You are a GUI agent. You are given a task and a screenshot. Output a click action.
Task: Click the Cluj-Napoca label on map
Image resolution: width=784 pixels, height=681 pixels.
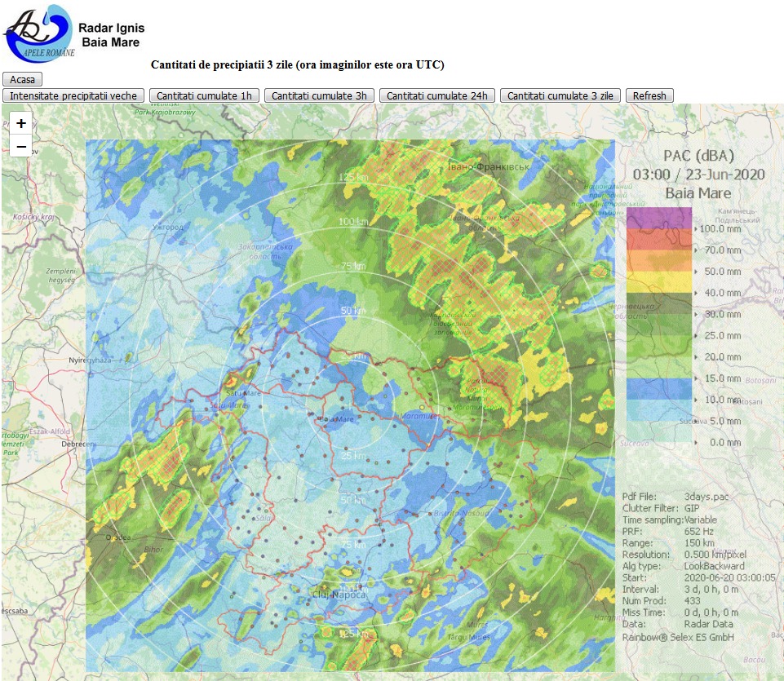tap(339, 595)
